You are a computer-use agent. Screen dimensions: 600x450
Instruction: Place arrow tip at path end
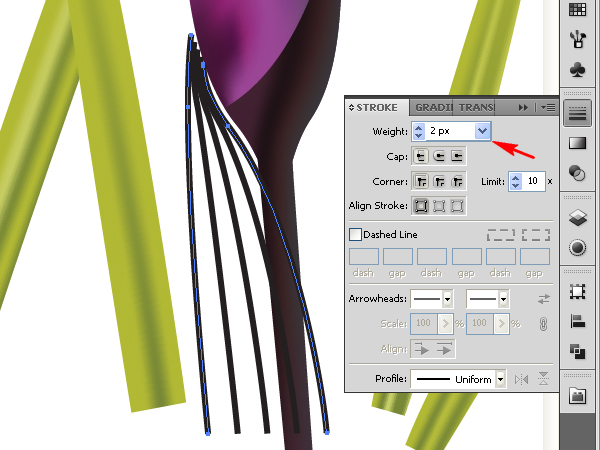click(444, 349)
